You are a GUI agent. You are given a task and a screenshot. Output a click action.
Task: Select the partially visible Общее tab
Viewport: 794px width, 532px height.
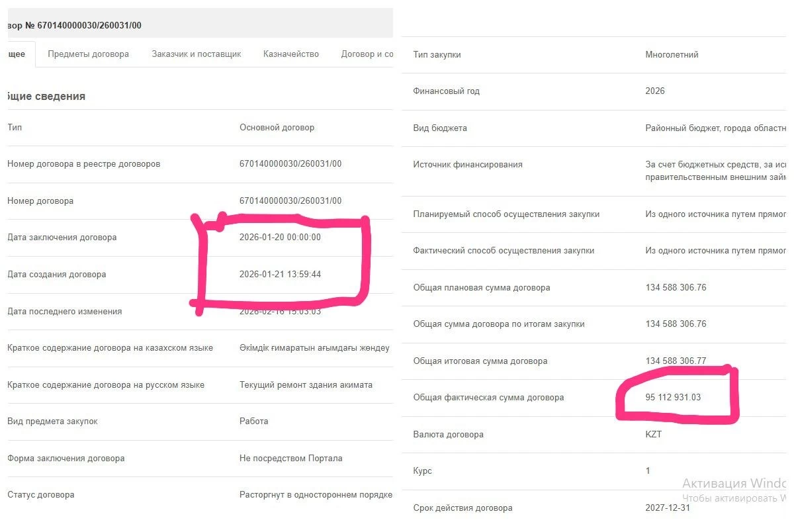point(16,54)
